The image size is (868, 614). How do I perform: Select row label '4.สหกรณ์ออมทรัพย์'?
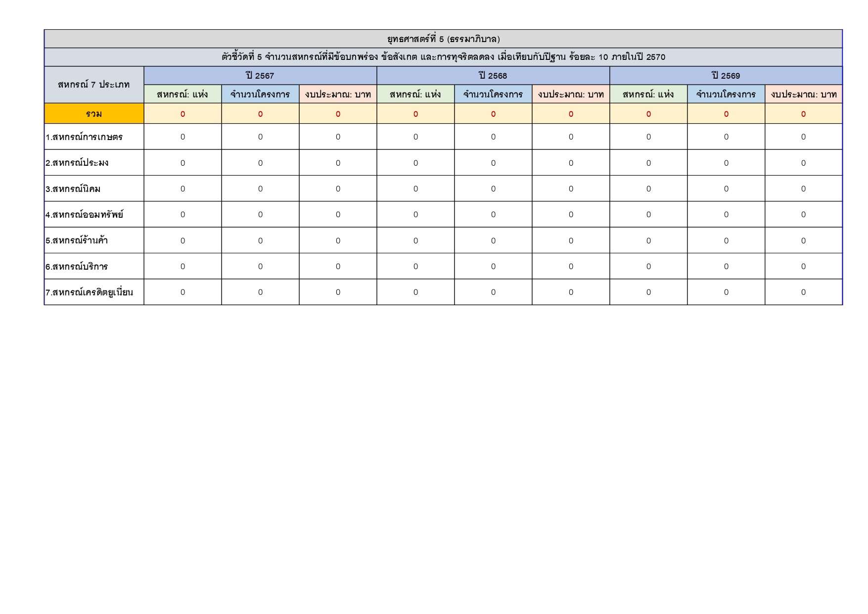pyautogui.click(x=94, y=214)
